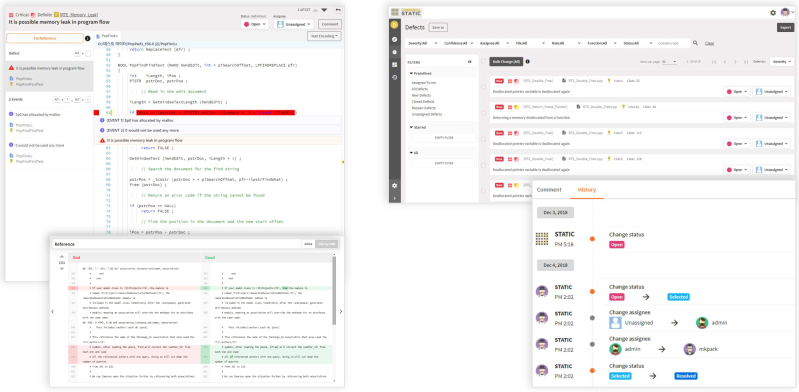Go to previous page of defects list
The image size is (799, 392).
coord(725,62)
